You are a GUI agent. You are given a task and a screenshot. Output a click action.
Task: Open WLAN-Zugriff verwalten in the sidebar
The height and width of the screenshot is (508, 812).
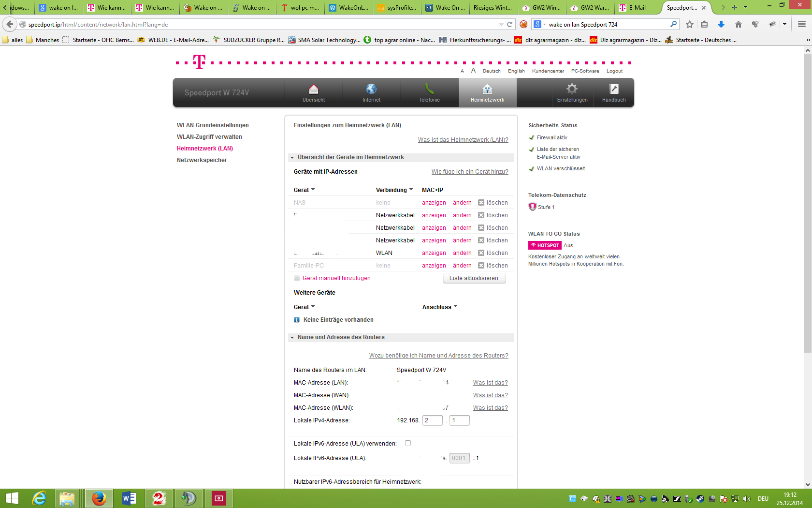pyautogui.click(x=209, y=137)
